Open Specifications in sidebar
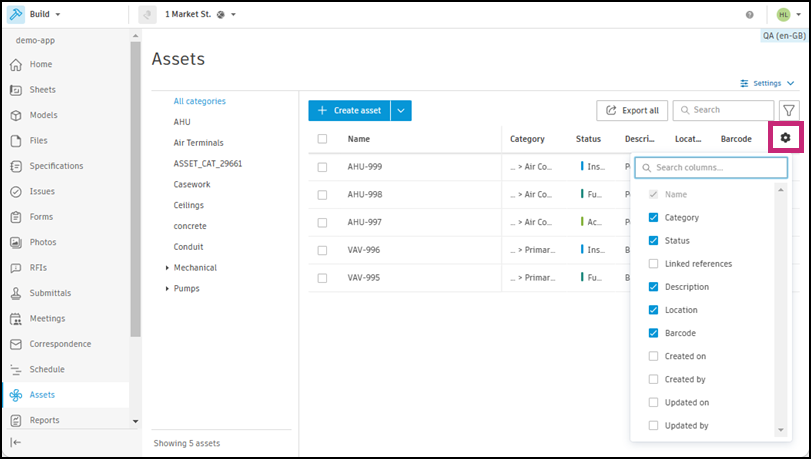Screen dimensions: 811x459 coord(56,166)
